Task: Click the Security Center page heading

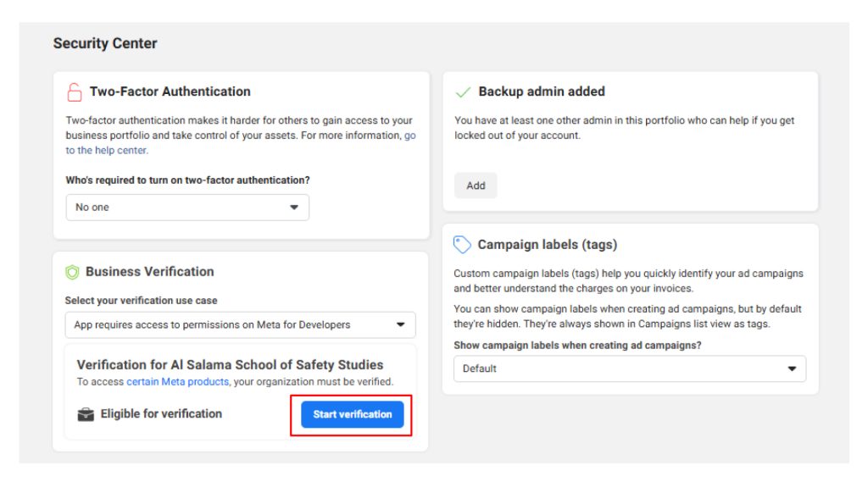Action: (105, 43)
